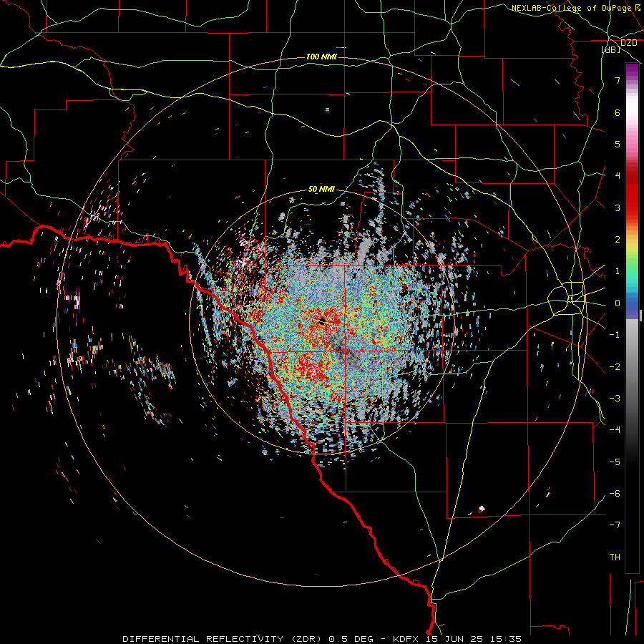Click the 5 dB tick on the color scale
The width and height of the screenshot is (644, 644).
pyautogui.click(x=618, y=144)
